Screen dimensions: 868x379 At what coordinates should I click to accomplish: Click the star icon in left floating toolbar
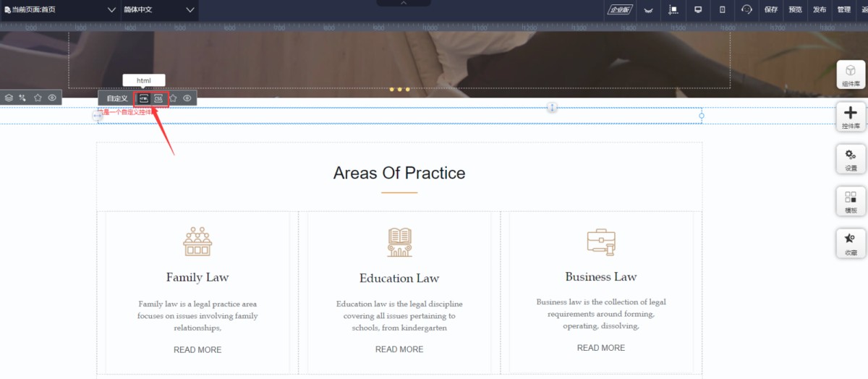tap(38, 98)
